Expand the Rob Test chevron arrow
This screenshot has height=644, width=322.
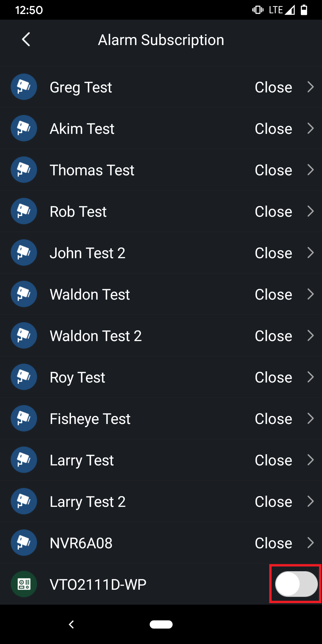310,211
